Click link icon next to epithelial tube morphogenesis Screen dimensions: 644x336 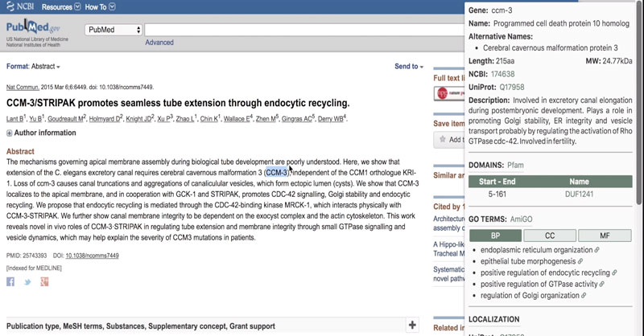coord(580,260)
